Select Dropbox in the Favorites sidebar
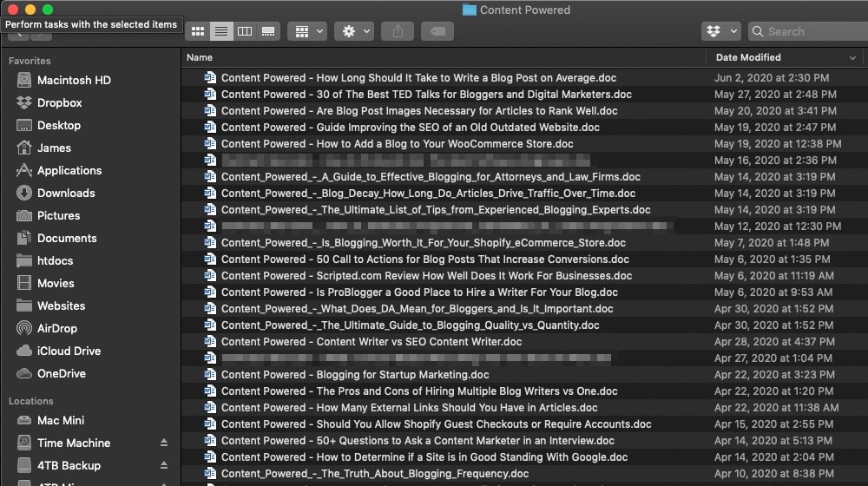This screenshot has width=868, height=486. 59,102
